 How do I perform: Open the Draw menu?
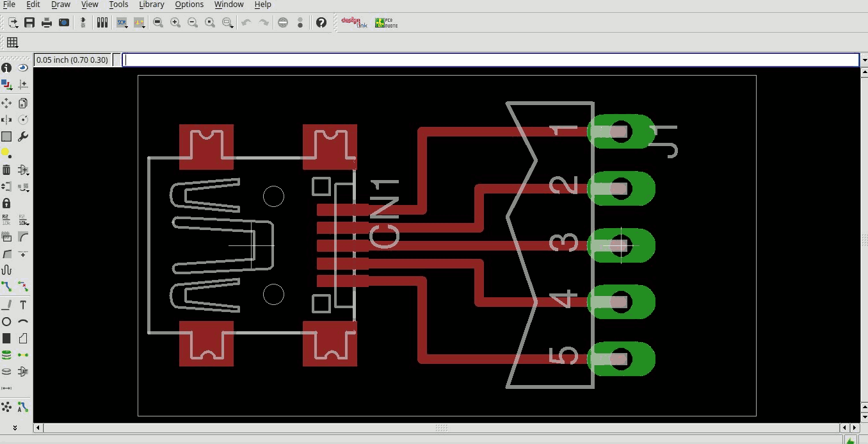coord(61,4)
